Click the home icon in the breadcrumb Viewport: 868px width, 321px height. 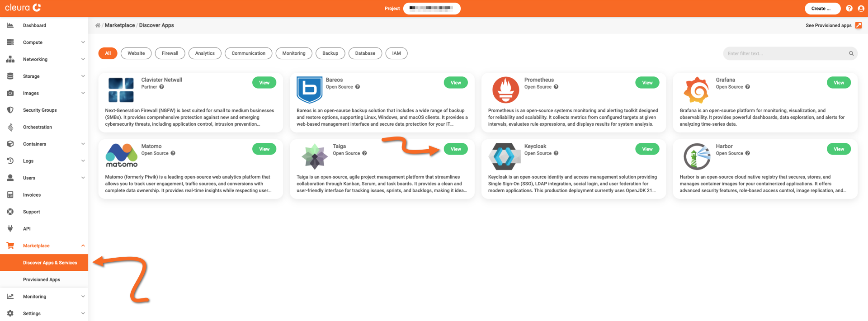coord(98,25)
